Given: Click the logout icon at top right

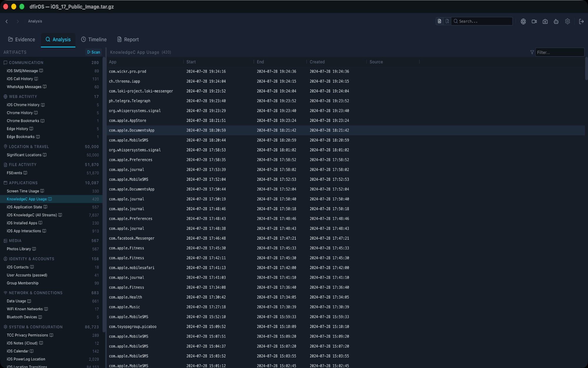Looking at the screenshot, I should click(x=582, y=21).
